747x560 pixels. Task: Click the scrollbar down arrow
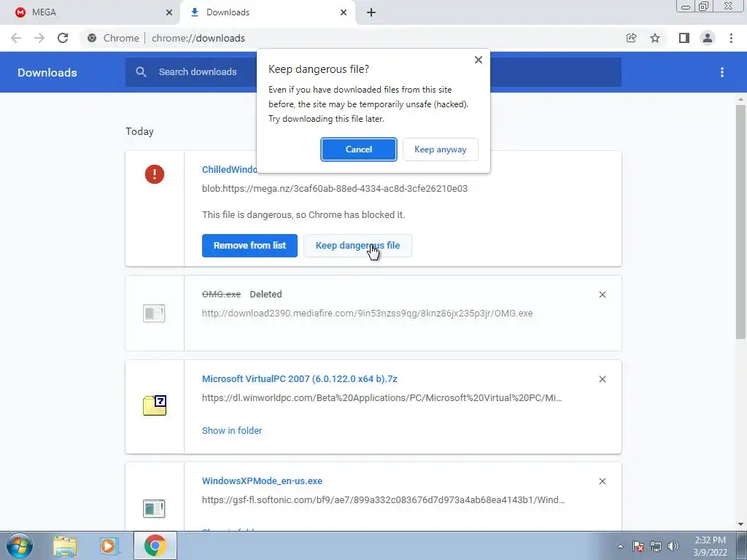pyautogui.click(x=740, y=524)
